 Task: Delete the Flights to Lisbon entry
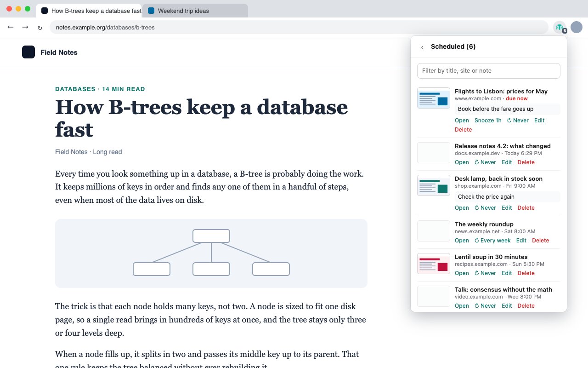(464, 130)
